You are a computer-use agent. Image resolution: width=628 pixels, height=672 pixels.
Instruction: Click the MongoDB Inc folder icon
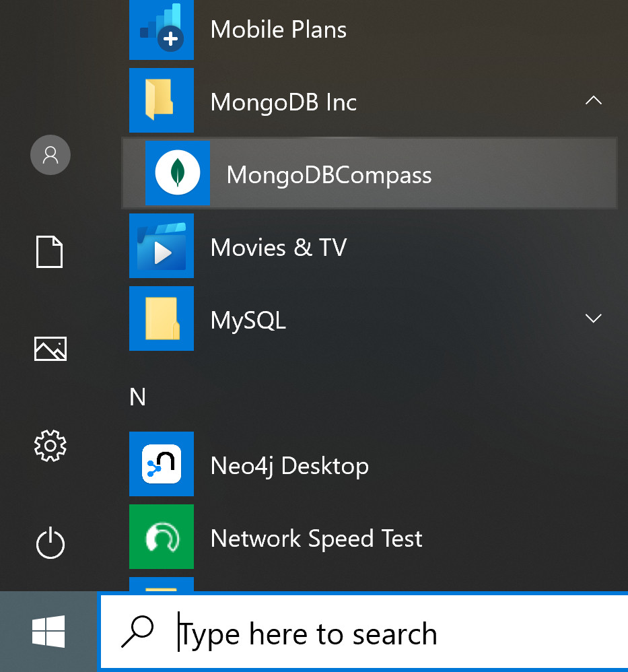coord(162,101)
